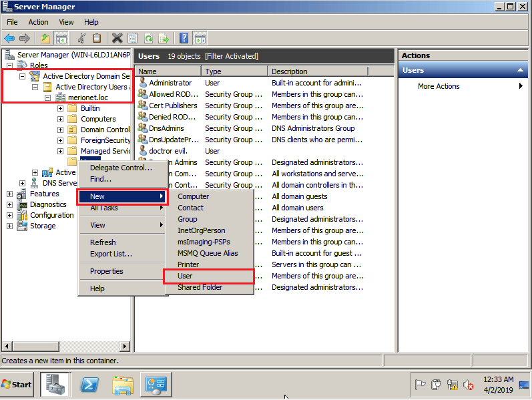Click the muted volume tray icon
The image size is (532, 400).
468,385
